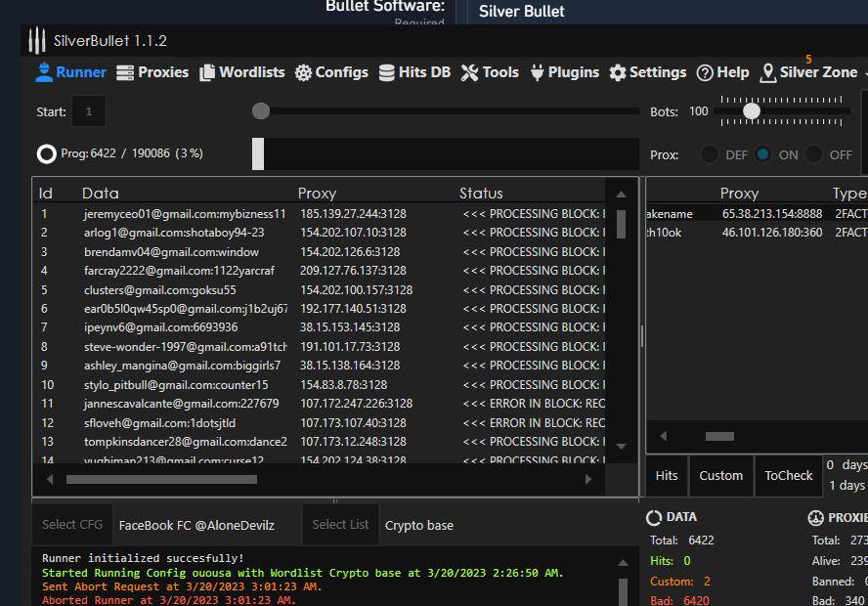Image resolution: width=868 pixels, height=606 pixels.
Task: Click the data table scroll-down arrow
Action: [621, 447]
